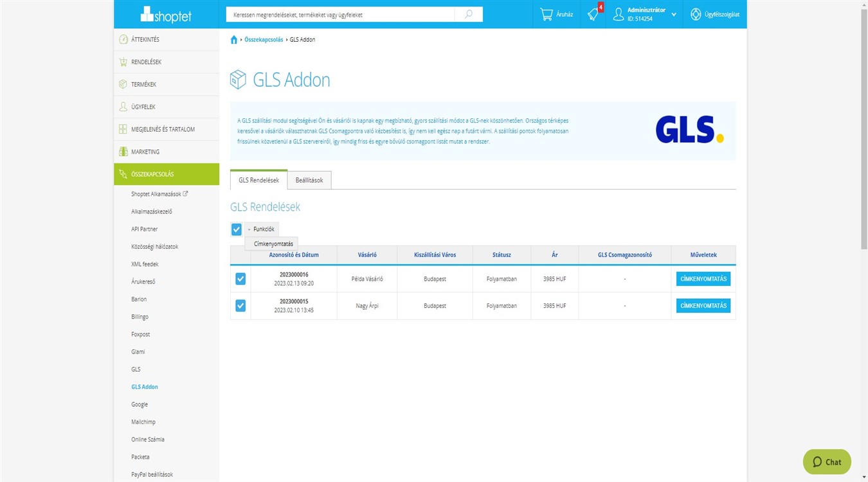Choose Címkenyomtatás from Funkciók menu

(x=274, y=244)
